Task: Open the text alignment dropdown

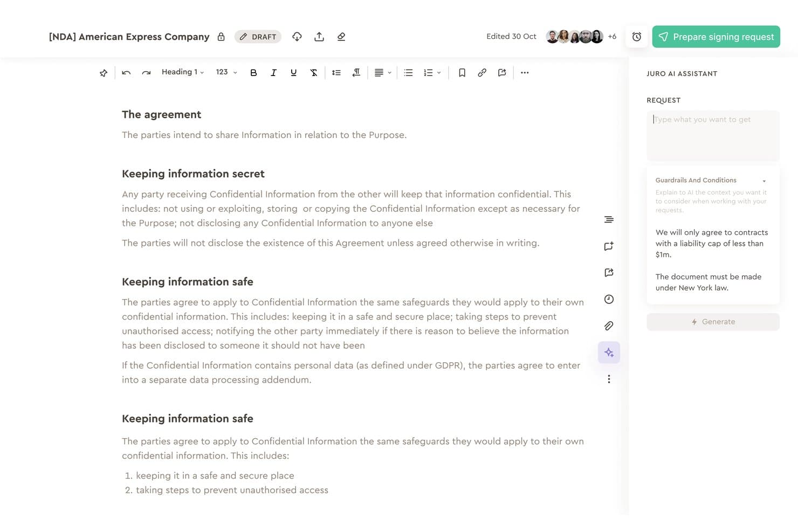Action: 383,73
